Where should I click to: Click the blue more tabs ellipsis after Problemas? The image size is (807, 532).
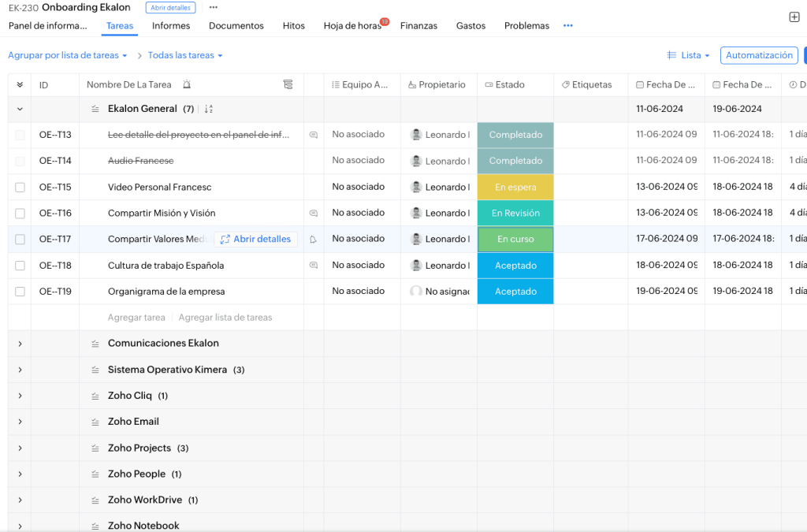click(x=567, y=26)
